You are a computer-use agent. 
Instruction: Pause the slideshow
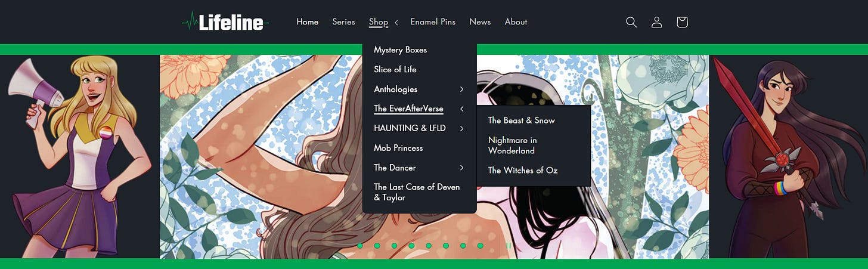point(509,245)
